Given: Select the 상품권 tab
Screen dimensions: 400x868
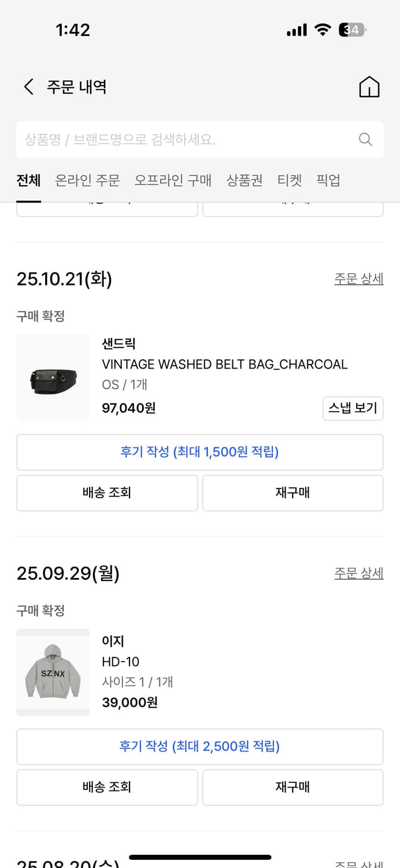Looking at the screenshot, I should [x=244, y=180].
